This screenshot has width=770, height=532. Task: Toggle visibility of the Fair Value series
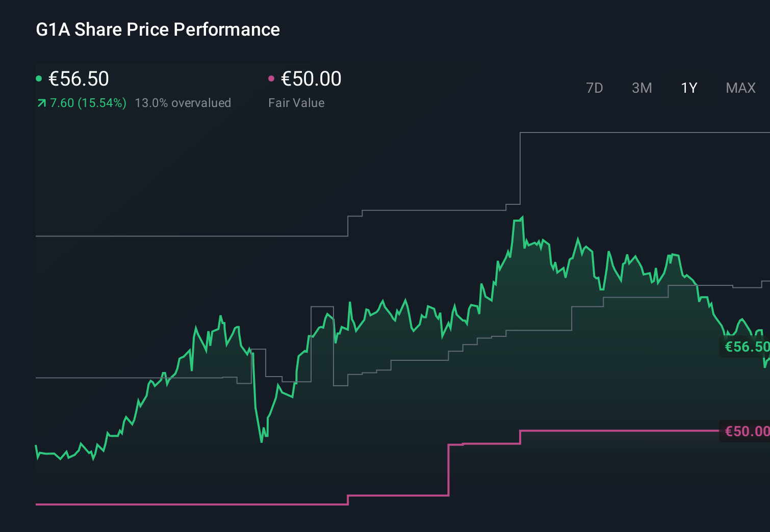[x=311, y=78]
